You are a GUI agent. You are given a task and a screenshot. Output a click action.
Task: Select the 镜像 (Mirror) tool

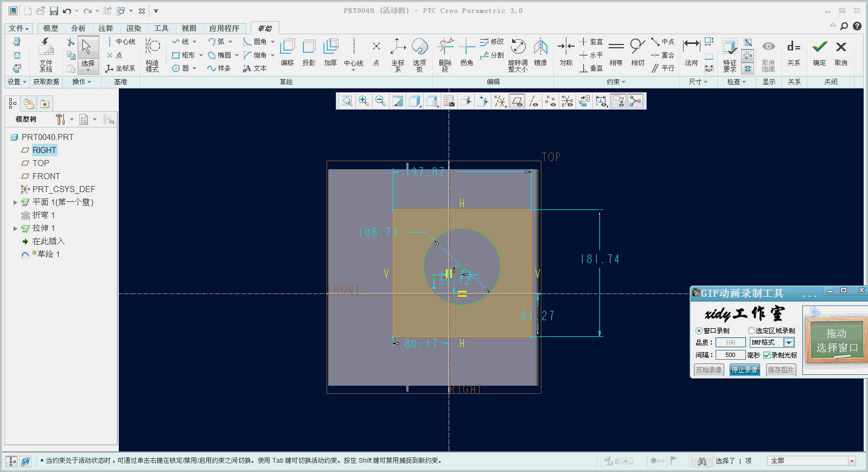540,53
